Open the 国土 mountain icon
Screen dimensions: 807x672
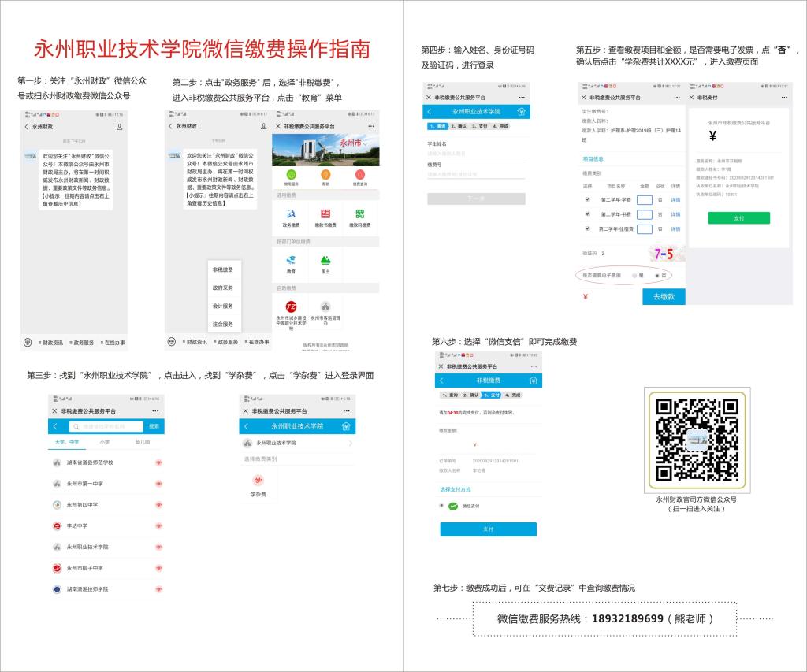pyautogui.click(x=325, y=260)
